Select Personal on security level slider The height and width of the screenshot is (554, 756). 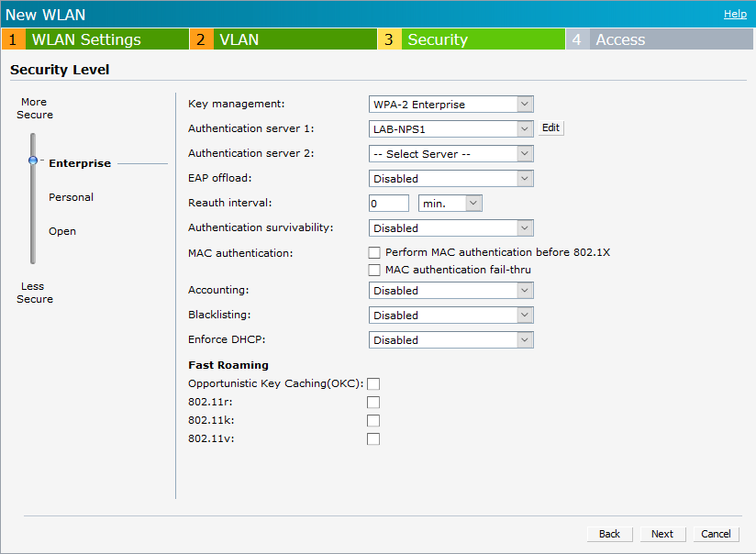71,197
